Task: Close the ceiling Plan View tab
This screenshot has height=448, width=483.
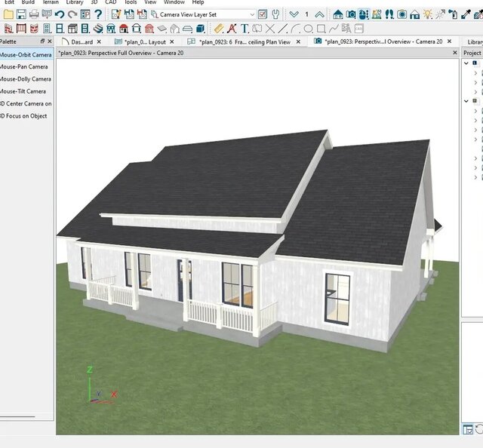Action: pos(298,41)
